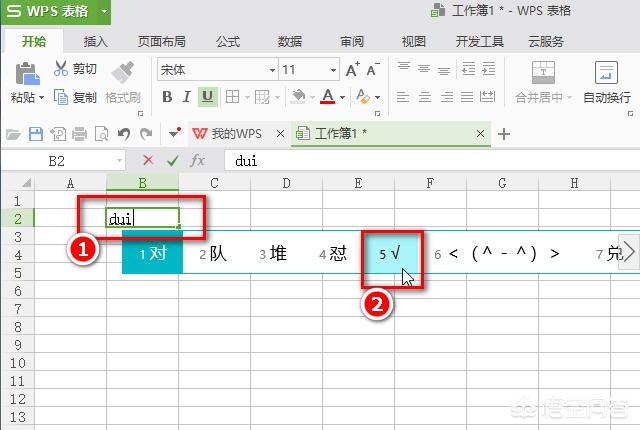Open file folder icon in quick toolbar
Viewport: 640px width, 430px height.
13,133
